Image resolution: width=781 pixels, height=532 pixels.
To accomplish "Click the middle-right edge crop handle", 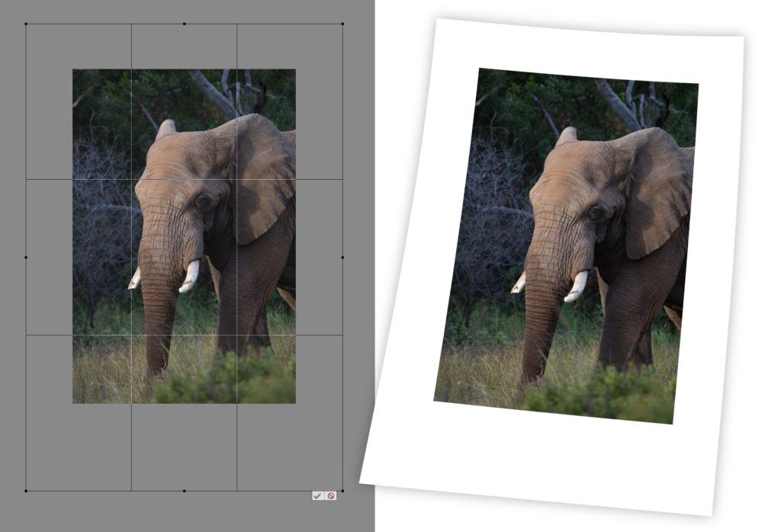I will [342, 258].
